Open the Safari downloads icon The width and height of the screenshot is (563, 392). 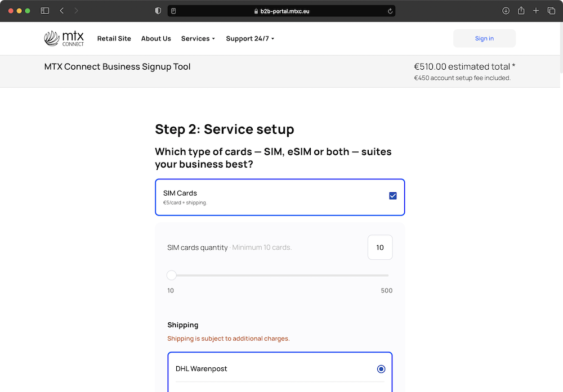[x=506, y=11]
